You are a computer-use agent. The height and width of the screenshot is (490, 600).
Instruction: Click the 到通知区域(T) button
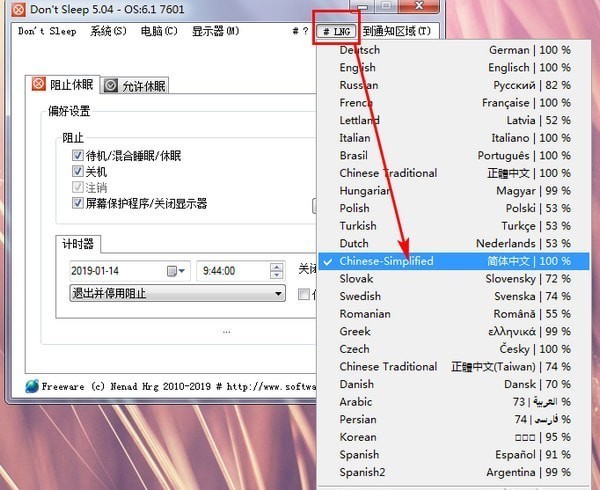tap(396, 31)
